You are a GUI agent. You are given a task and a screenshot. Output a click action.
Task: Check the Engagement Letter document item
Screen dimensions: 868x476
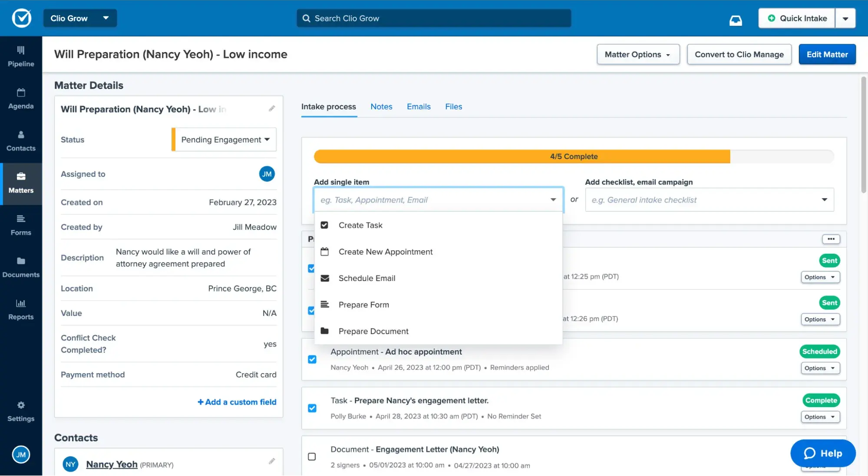point(312,456)
